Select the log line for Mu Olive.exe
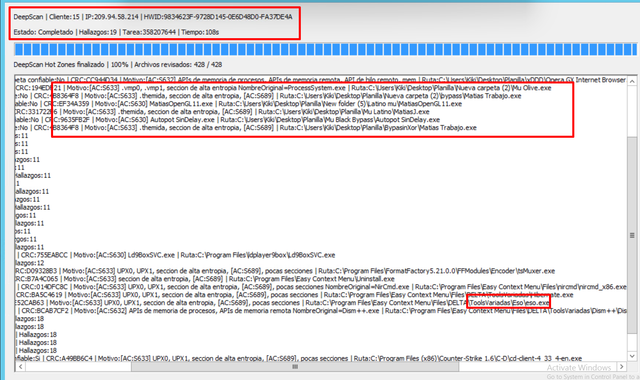The width and height of the screenshot is (640, 380). coord(283,88)
